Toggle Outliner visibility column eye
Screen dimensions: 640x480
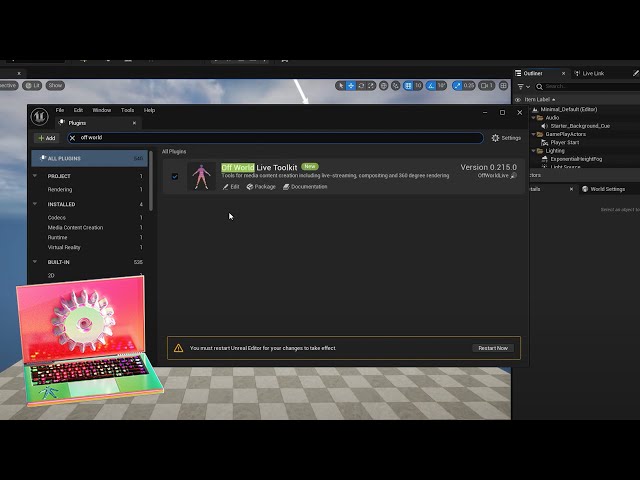pyautogui.click(x=518, y=100)
